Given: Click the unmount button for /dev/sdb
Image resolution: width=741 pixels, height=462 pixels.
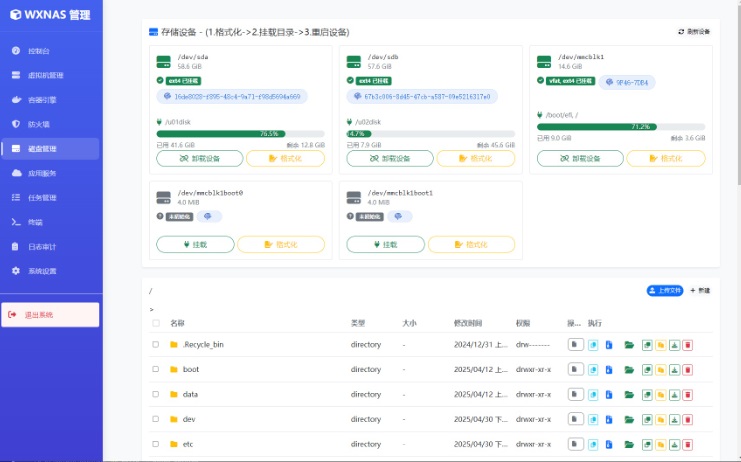Looking at the screenshot, I should click(x=390, y=158).
